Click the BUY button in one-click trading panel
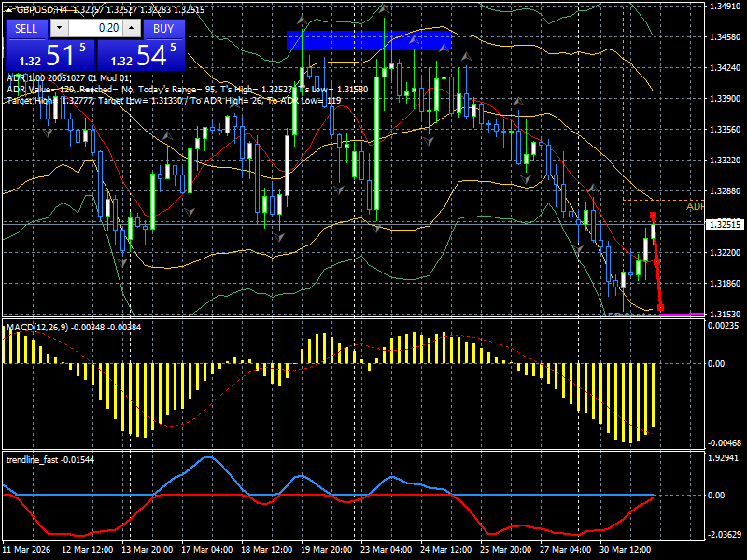This screenshot has height=560, width=747. pyautogui.click(x=163, y=29)
